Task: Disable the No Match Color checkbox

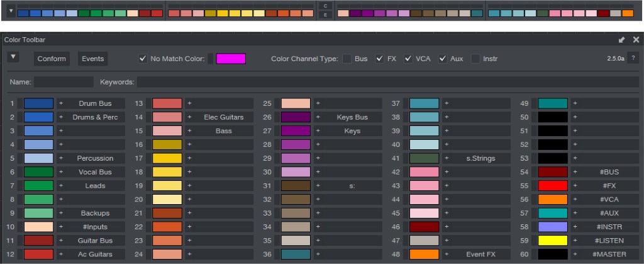Action: pos(143,59)
